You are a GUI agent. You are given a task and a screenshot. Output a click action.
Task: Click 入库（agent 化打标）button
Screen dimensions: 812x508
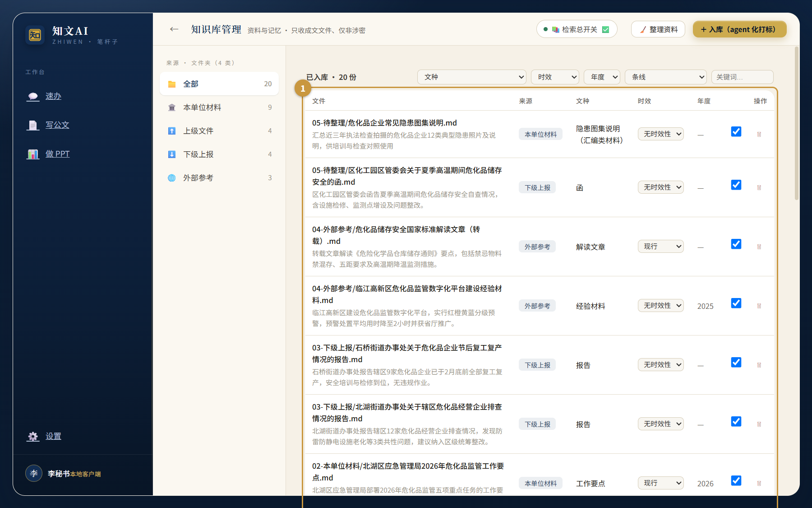point(740,29)
